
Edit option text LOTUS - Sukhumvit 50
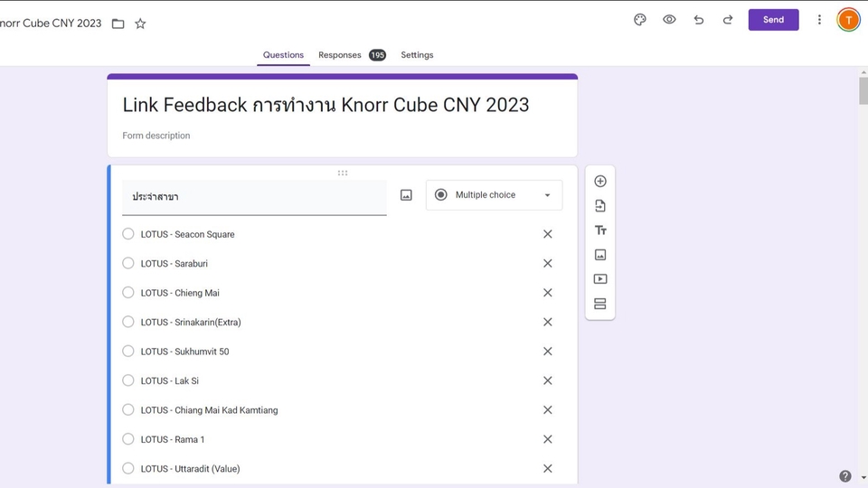tap(184, 352)
